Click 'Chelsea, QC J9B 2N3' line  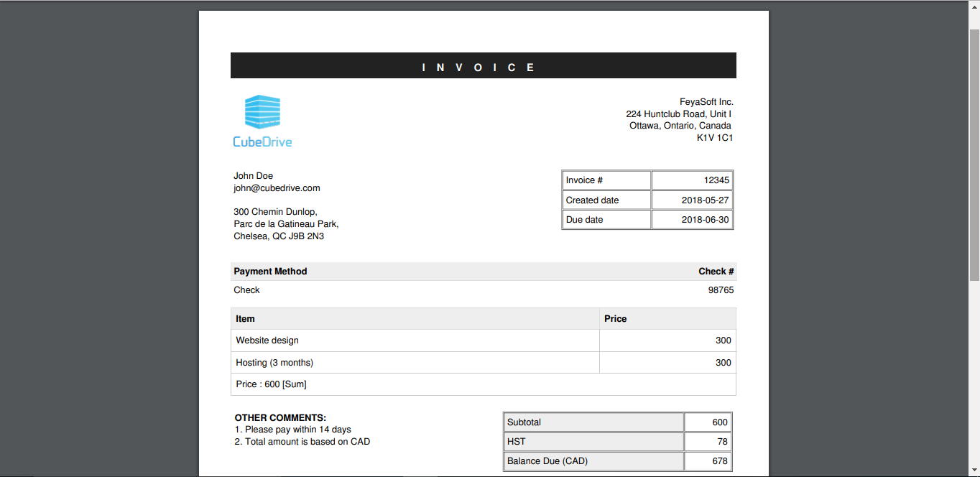point(279,236)
